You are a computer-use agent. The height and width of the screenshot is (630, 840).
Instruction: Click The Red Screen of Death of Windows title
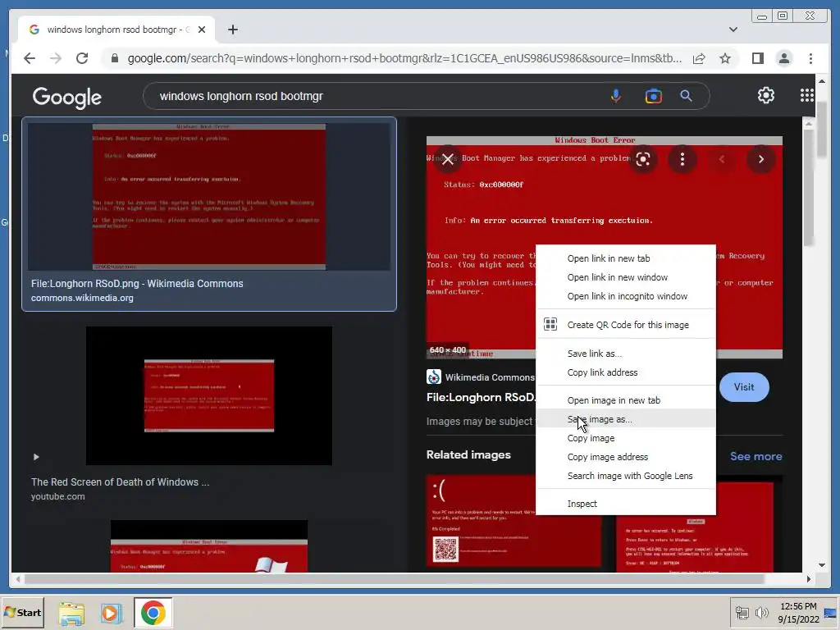120,482
